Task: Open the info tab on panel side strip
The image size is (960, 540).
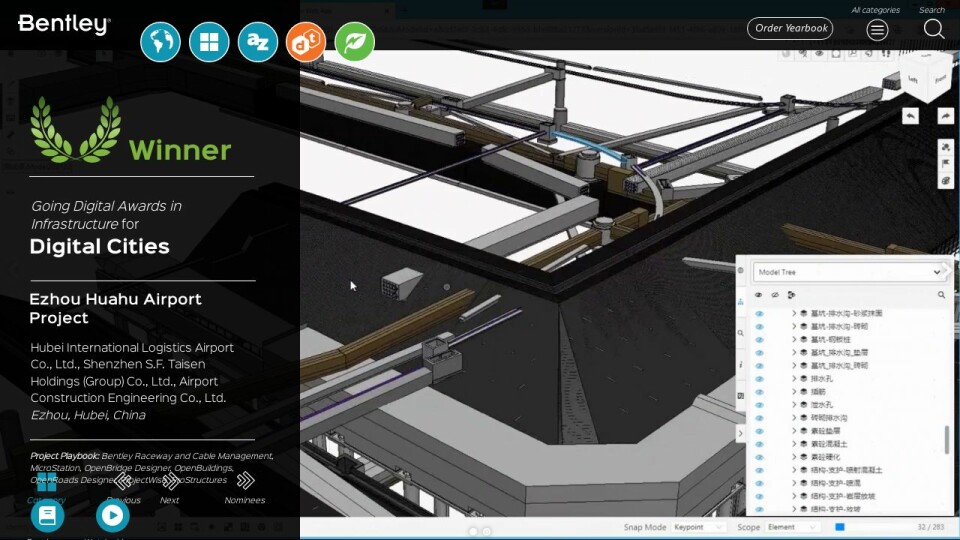Action: tap(741, 364)
